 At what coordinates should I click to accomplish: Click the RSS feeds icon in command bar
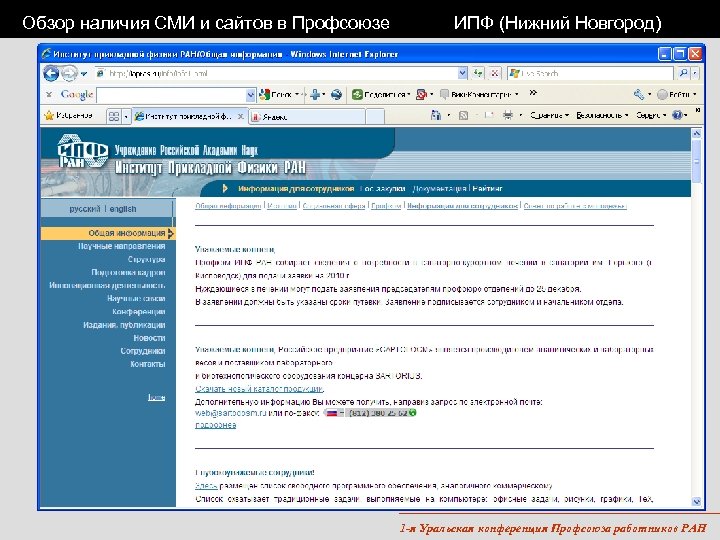click(463, 115)
